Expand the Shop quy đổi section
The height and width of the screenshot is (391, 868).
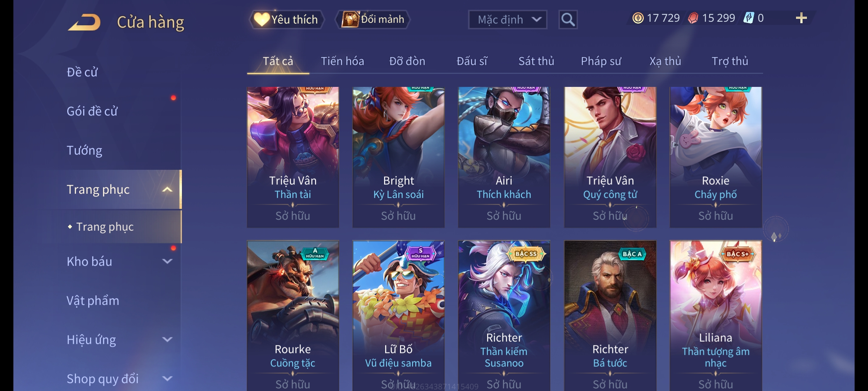tap(167, 379)
